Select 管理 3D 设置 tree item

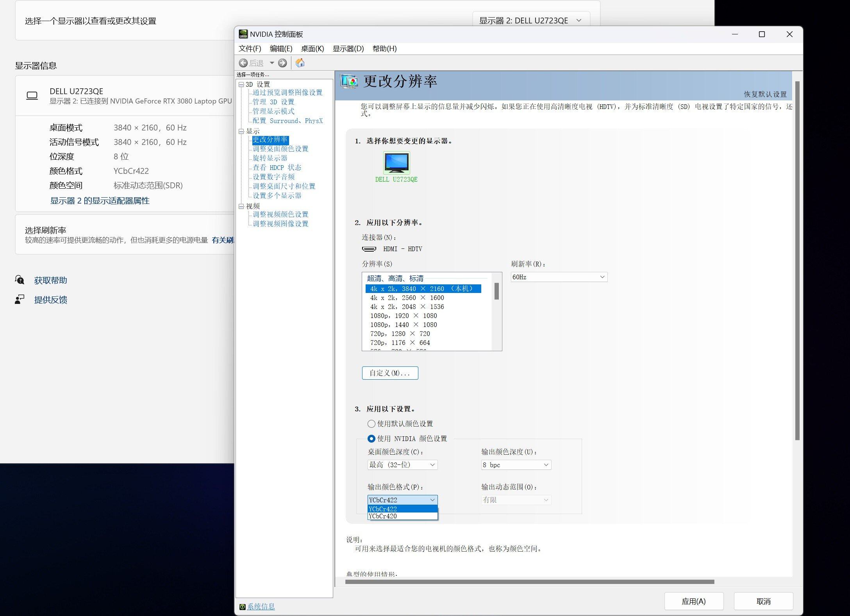click(273, 102)
